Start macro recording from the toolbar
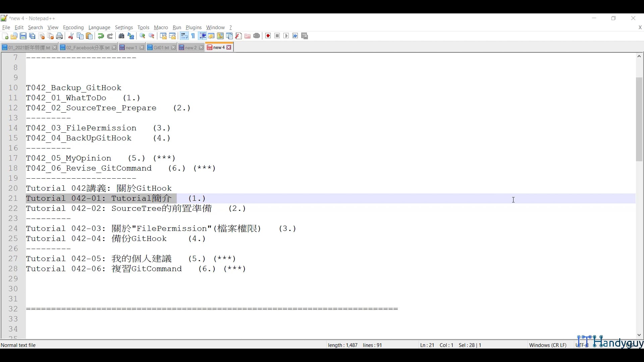Image resolution: width=644 pixels, height=362 pixels. click(x=268, y=36)
